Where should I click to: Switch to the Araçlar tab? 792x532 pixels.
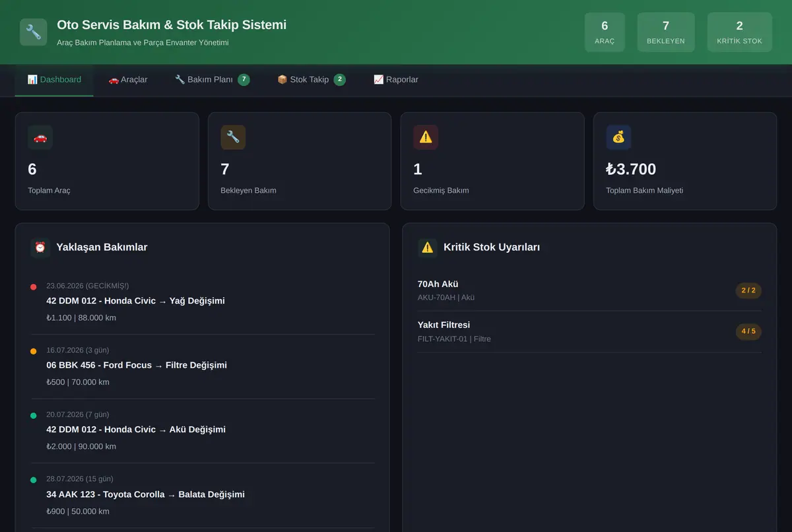point(128,80)
